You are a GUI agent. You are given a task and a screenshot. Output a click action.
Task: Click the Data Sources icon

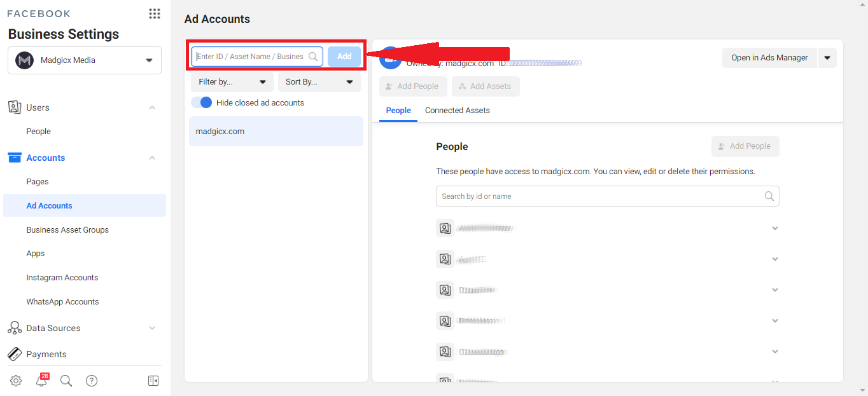[x=14, y=328]
